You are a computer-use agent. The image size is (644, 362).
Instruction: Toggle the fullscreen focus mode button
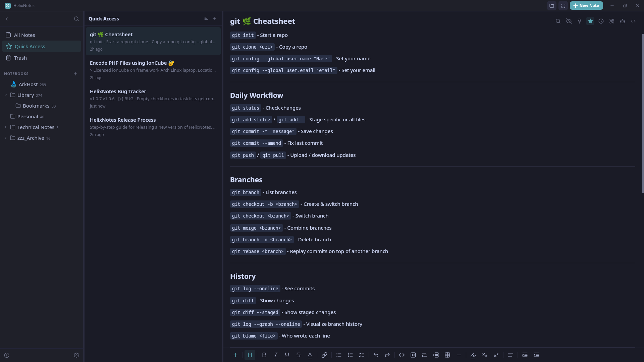coord(563,6)
